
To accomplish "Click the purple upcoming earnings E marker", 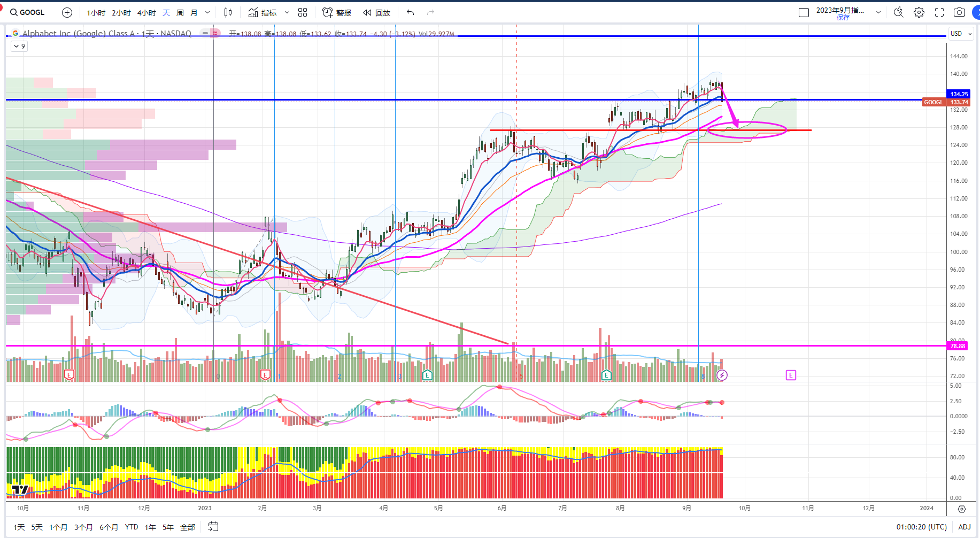I will [791, 375].
